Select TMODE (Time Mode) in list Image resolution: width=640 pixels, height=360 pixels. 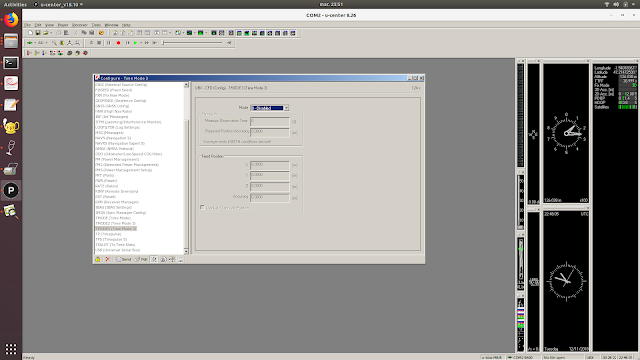pyautogui.click(x=113, y=218)
